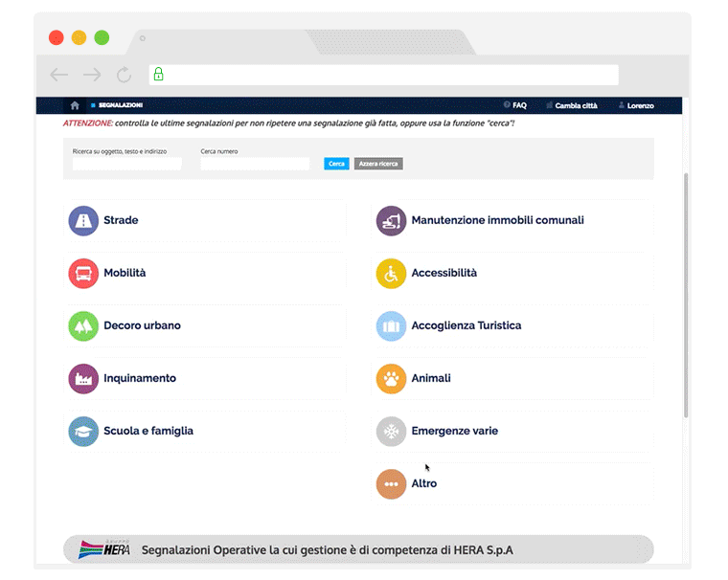
Task: Click the Cerca search button
Action: pos(336,164)
